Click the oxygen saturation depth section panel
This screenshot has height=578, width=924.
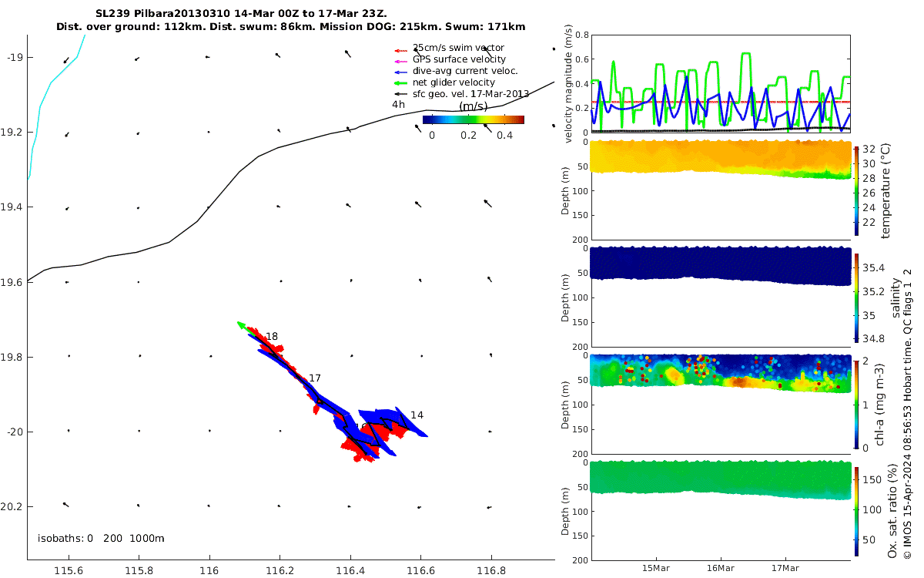coord(721,511)
